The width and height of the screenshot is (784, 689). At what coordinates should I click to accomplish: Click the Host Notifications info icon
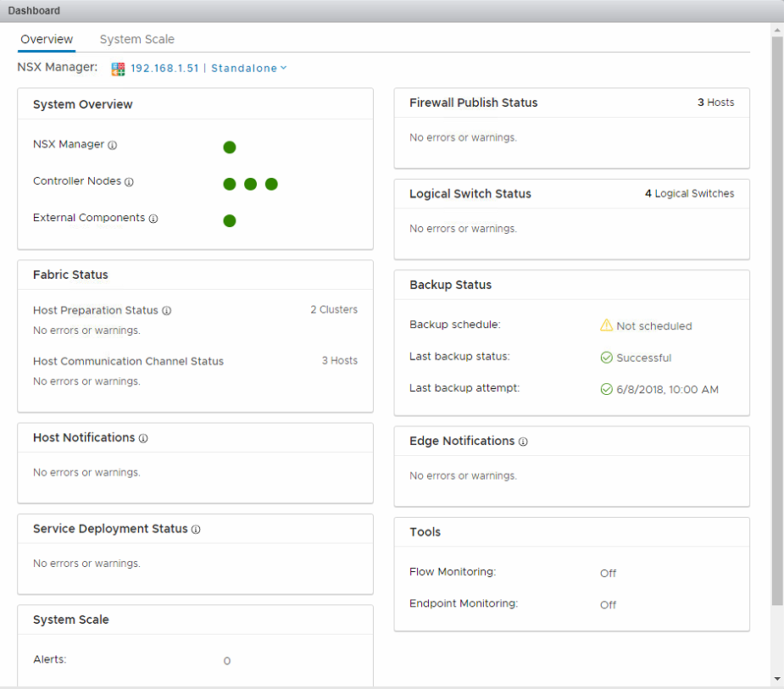point(143,438)
